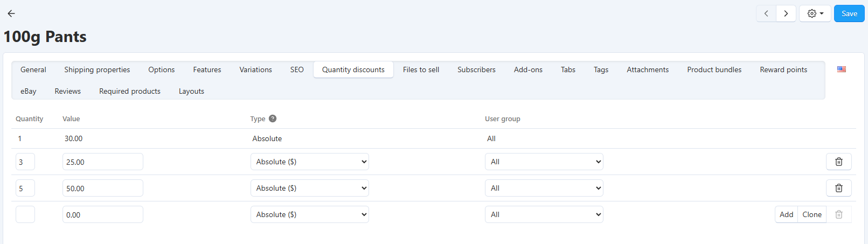Go to previous product arrow
This screenshot has width=868, height=244.
[766, 13]
